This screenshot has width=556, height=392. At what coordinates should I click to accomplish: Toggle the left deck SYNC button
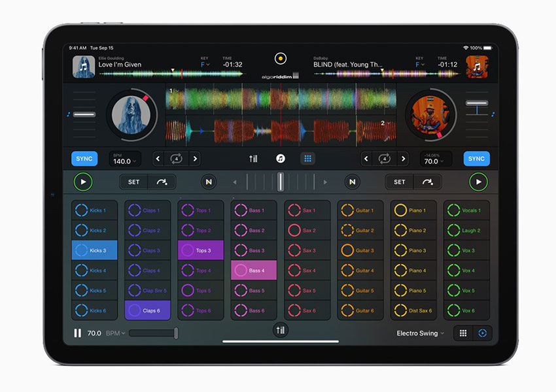[84, 159]
